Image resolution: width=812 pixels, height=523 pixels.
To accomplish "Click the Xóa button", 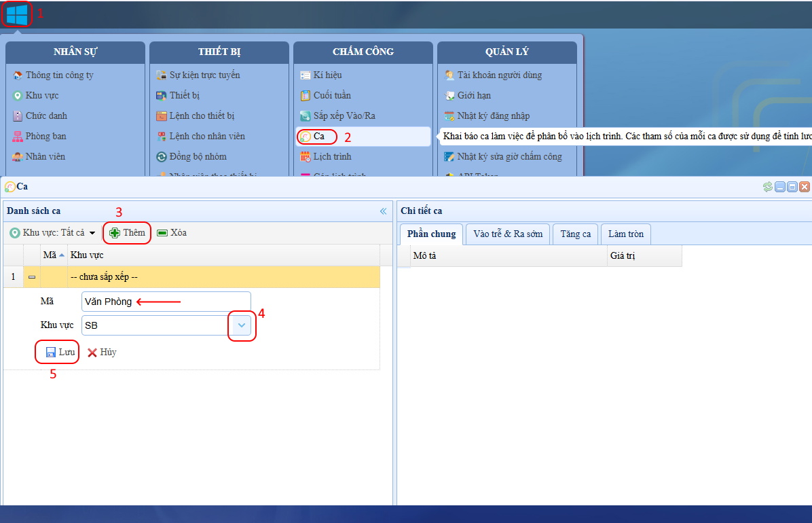I will point(171,233).
